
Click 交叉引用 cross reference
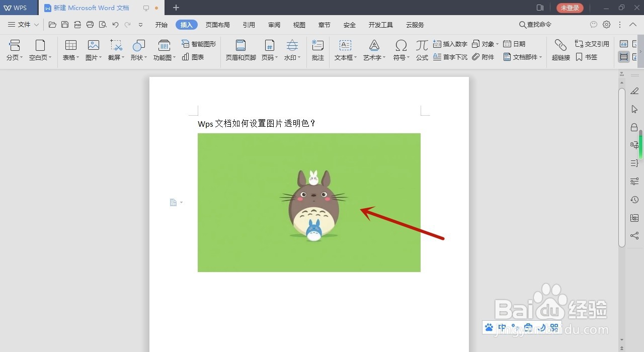coord(592,44)
